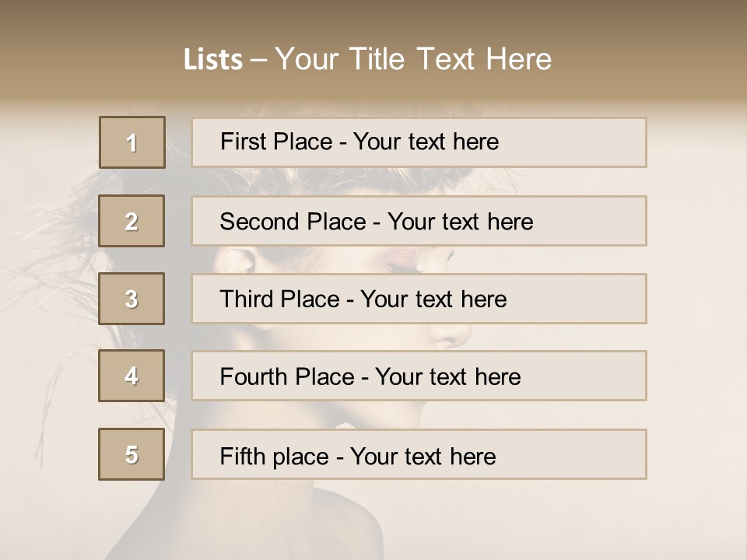Click the text 'Fifth place - Your text here'
Image resolution: width=747 pixels, height=560 pixels.
coord(358,457)
